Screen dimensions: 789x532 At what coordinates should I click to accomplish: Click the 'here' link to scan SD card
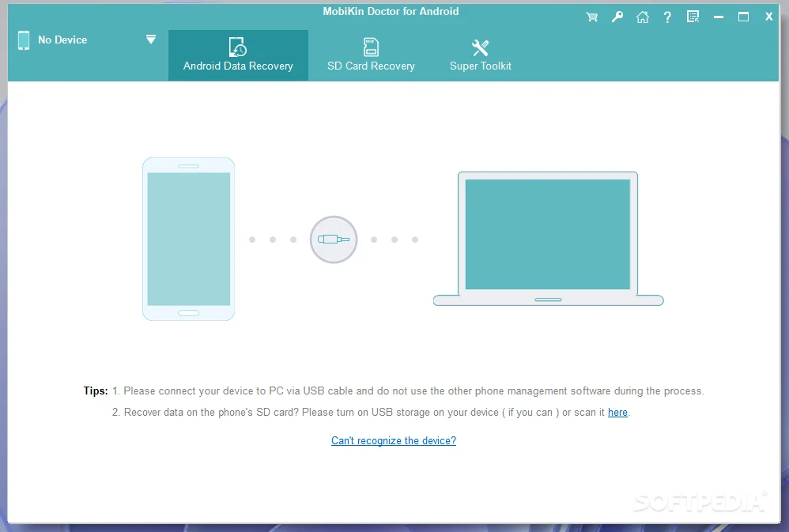coord(617,412)
